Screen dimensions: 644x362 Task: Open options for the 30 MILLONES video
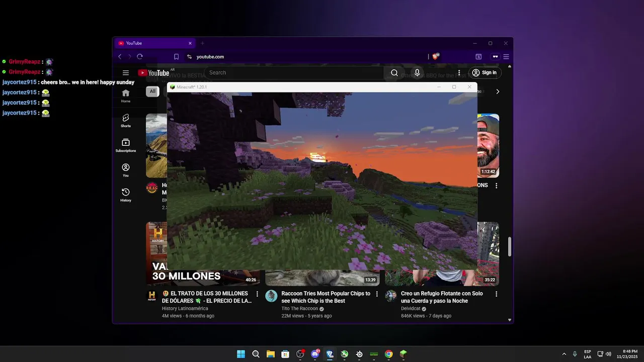pyautogui.click(x=257, y=294)
